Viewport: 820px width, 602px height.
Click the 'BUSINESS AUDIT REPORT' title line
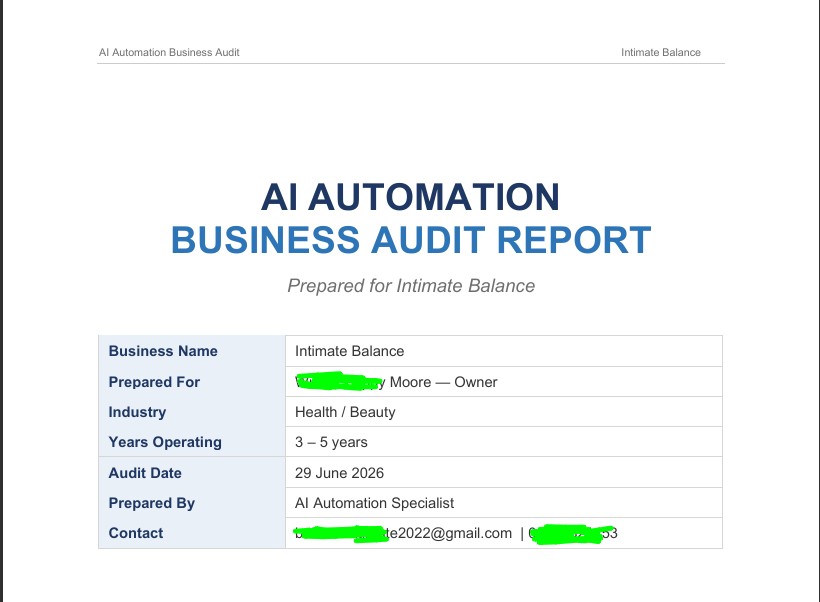pos(411,240)
